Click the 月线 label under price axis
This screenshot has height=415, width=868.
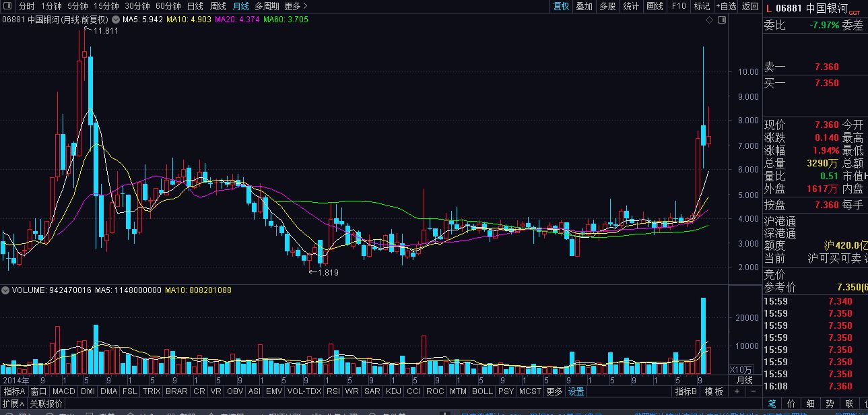pyautogui.click(x=744, y=380)
